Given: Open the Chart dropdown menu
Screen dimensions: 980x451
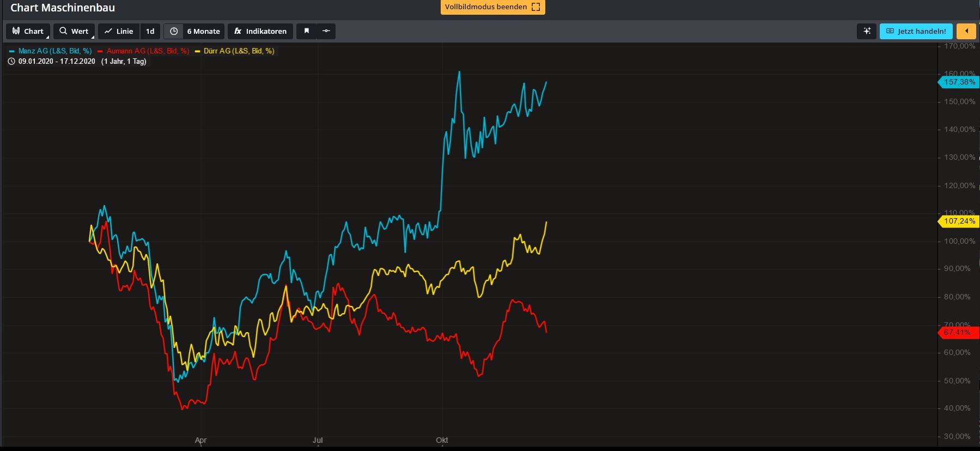Looking at the screenshot, I should 28,31.
